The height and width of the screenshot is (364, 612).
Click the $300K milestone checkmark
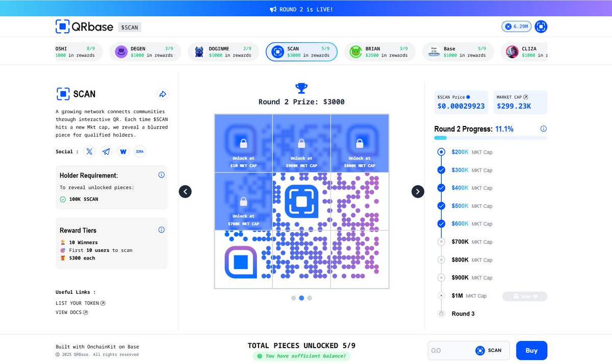441,170
